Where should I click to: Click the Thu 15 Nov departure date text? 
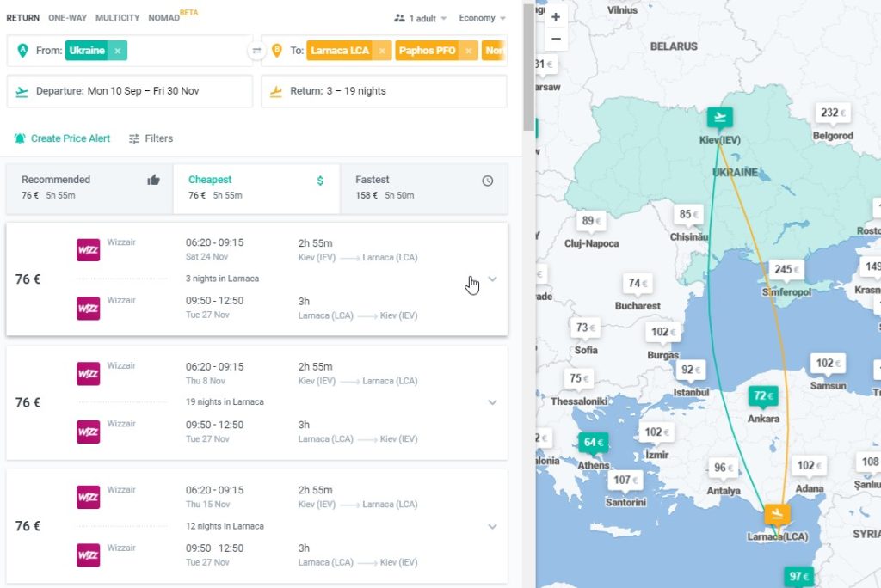208,505
